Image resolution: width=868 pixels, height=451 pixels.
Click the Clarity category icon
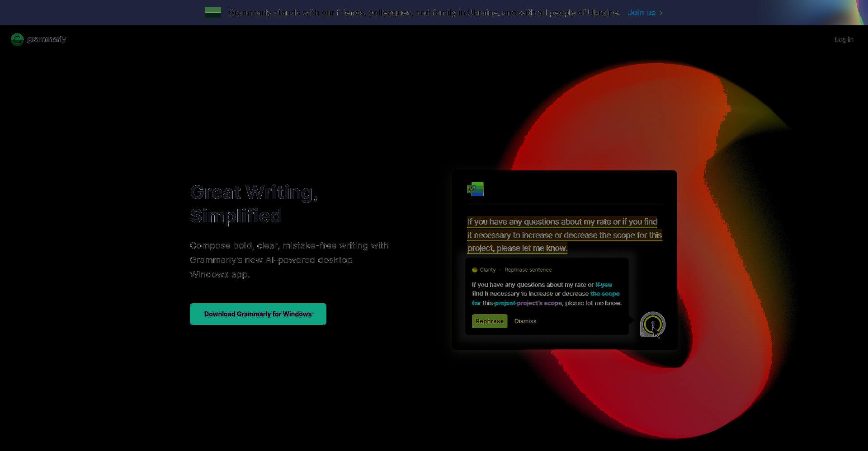click(x=475, y=270)
